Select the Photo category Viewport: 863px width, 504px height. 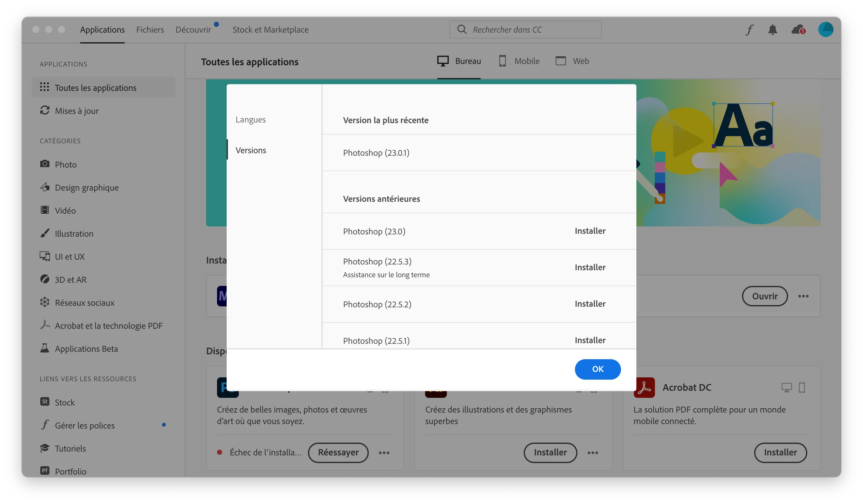pos(65,165)
